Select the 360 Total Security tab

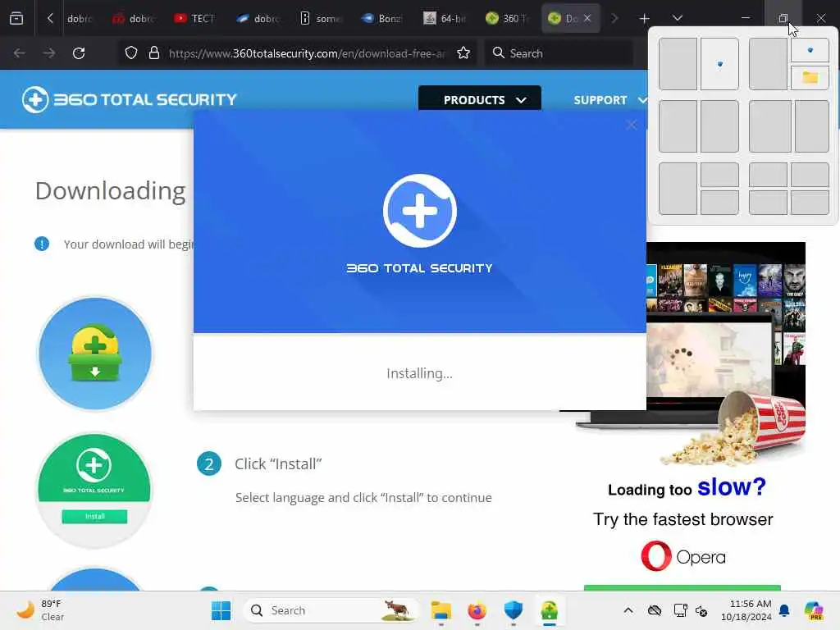tap(507, 18)
